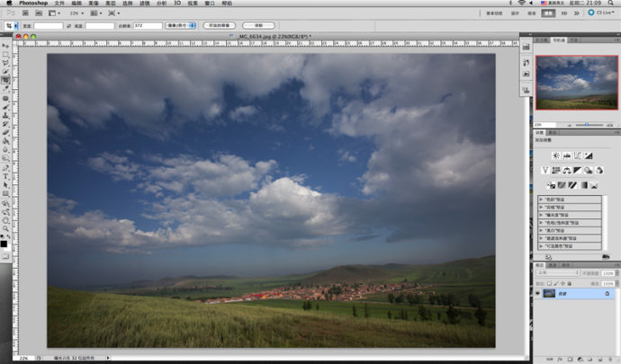Expand the 黑白 presets list
The image size is (621, 364).
(x=542, y=230)
